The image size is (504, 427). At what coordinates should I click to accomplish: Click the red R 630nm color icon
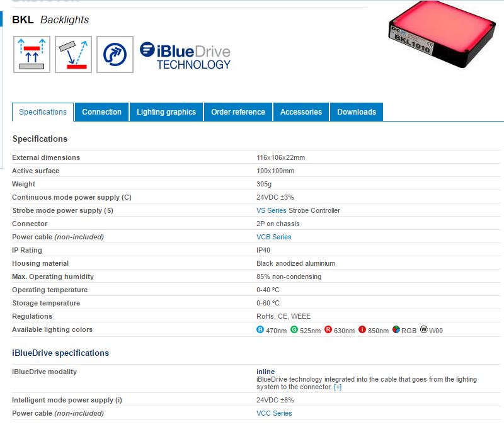tap(328, 329)
